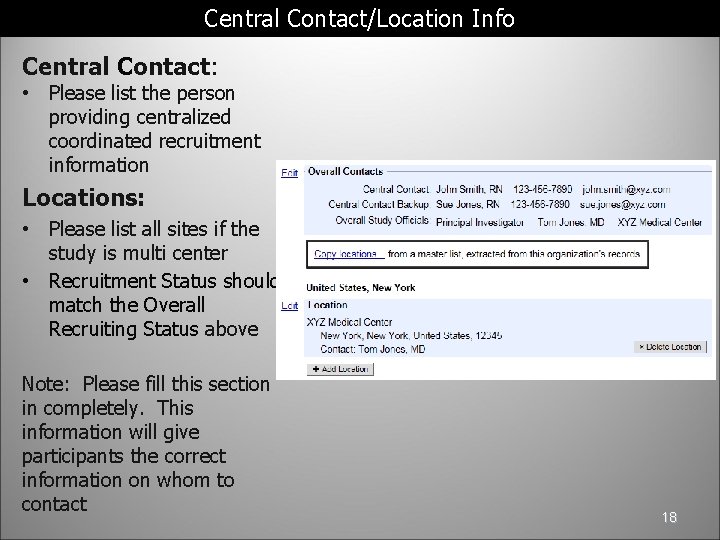720x540 pixels.
Task: Click the Note: Please fill this section paragraph
Action: coord(146,444)
